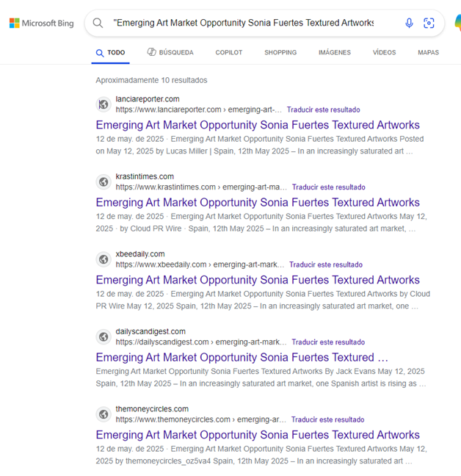This screenshot has height=476, width=461.
Task: Click the Microsoft Bing logo
Action: click(x=41, y=24)
